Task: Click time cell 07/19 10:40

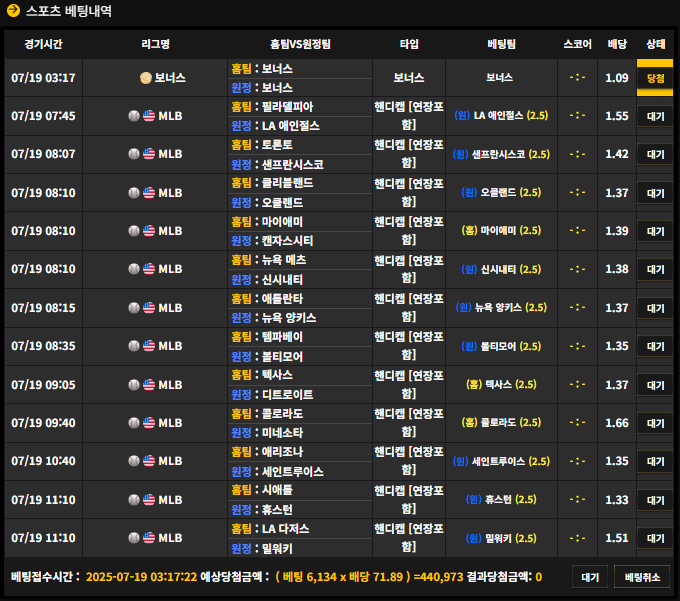Action: point(43,461)
